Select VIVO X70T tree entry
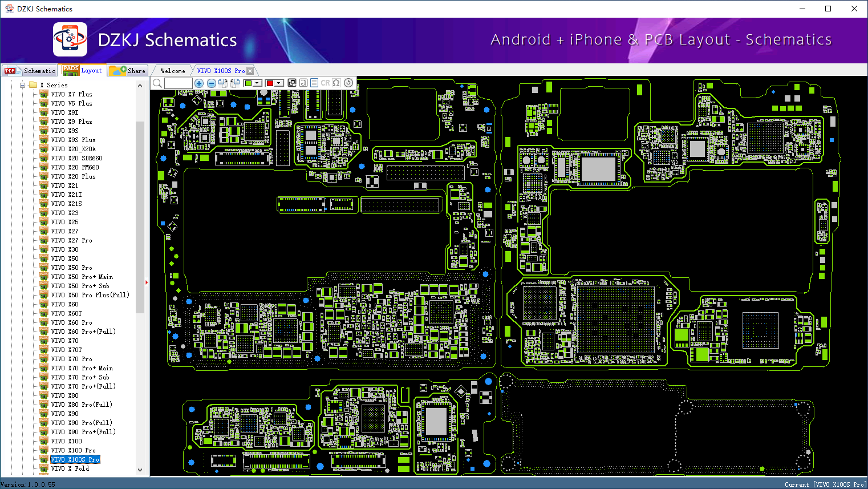The image size is (868, 489). coord(66,350)
